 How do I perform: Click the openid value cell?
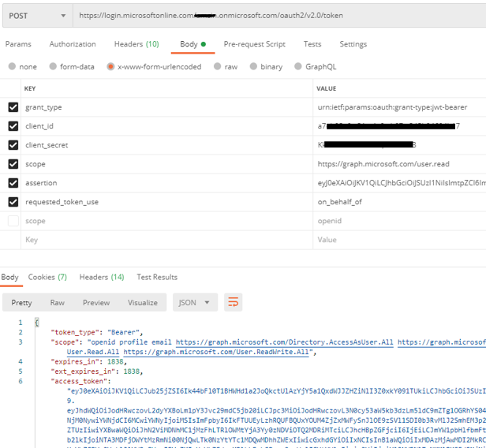pyautogui.click(x=399, y=221)
